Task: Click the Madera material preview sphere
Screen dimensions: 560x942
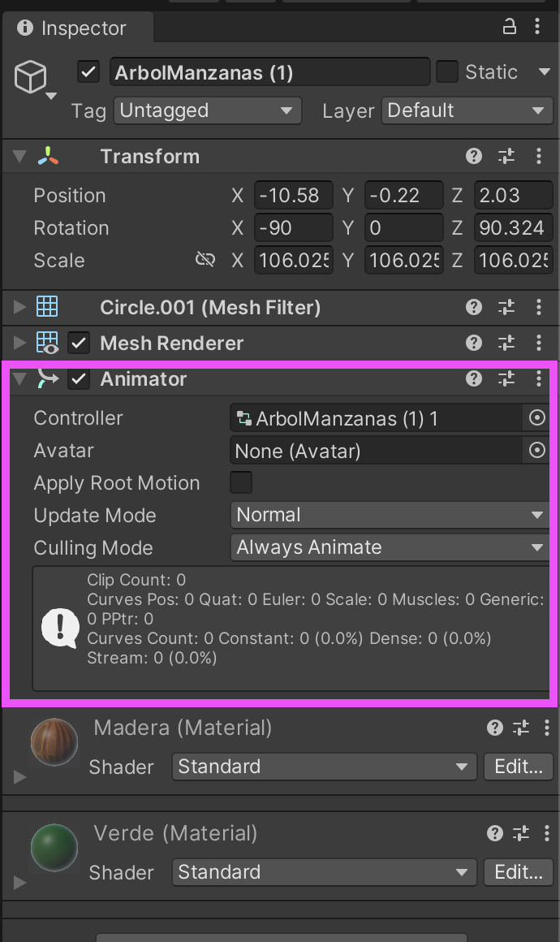Action: pos(54,743)
